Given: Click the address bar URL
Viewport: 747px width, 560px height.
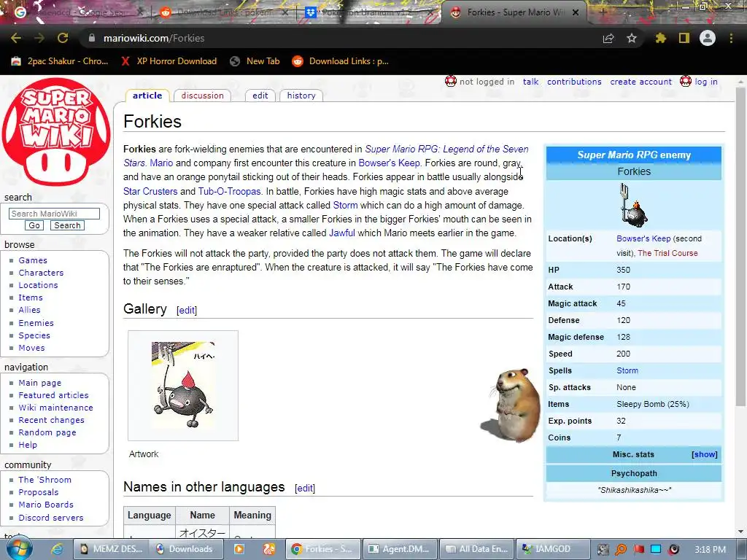Looking at the screenshot, I should click(154, 38).
